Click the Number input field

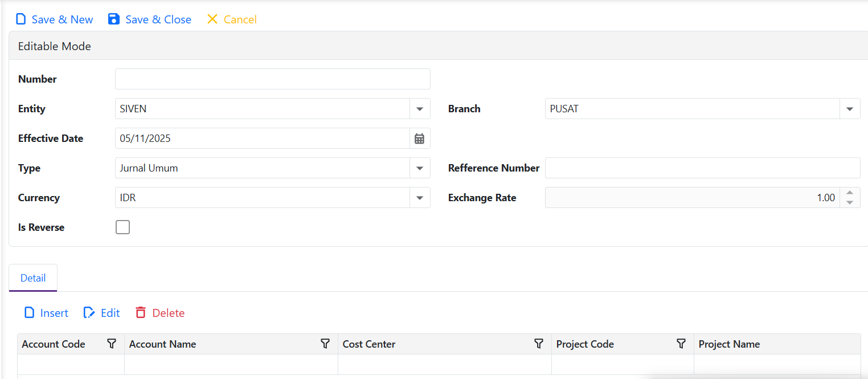[273, 79]
